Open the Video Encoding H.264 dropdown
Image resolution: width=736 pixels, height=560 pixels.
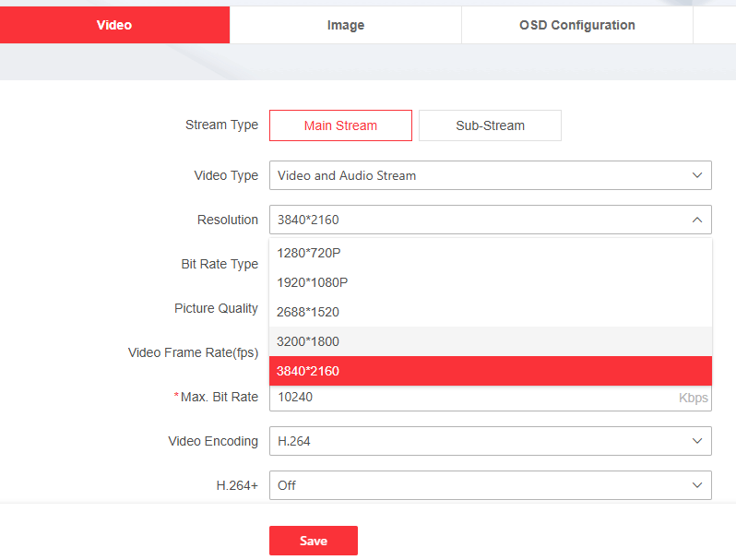pos(480,441)
